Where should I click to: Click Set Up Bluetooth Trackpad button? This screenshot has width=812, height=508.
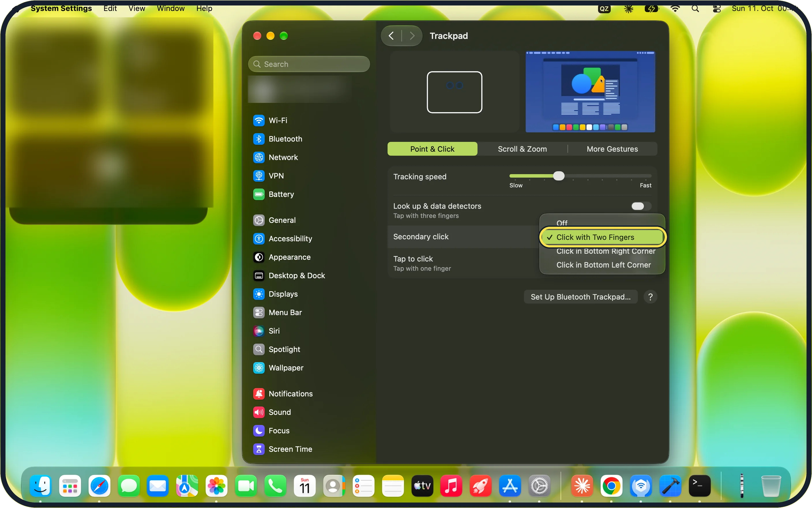tap(580, 297)
